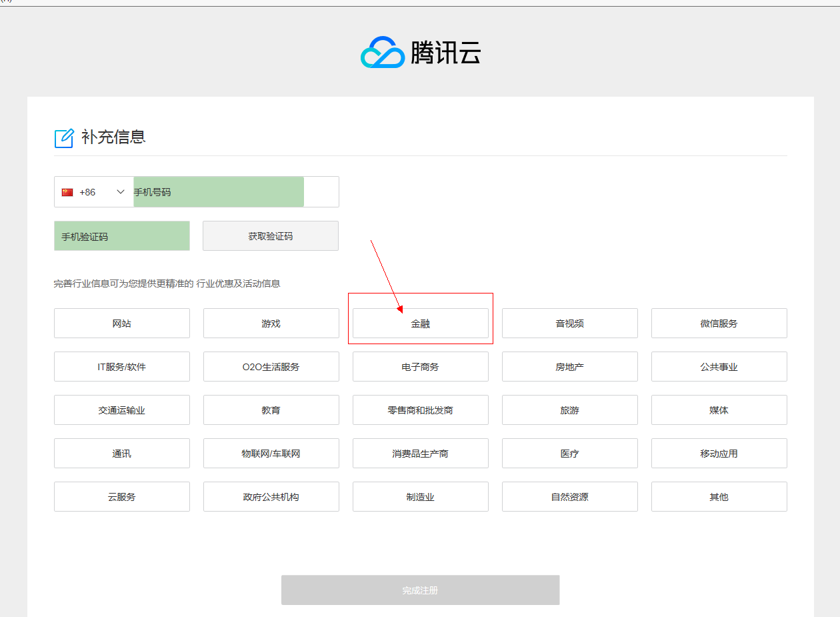Select the 电子商务 option
This screenshot has height=617, width=840.
(420, 367)
